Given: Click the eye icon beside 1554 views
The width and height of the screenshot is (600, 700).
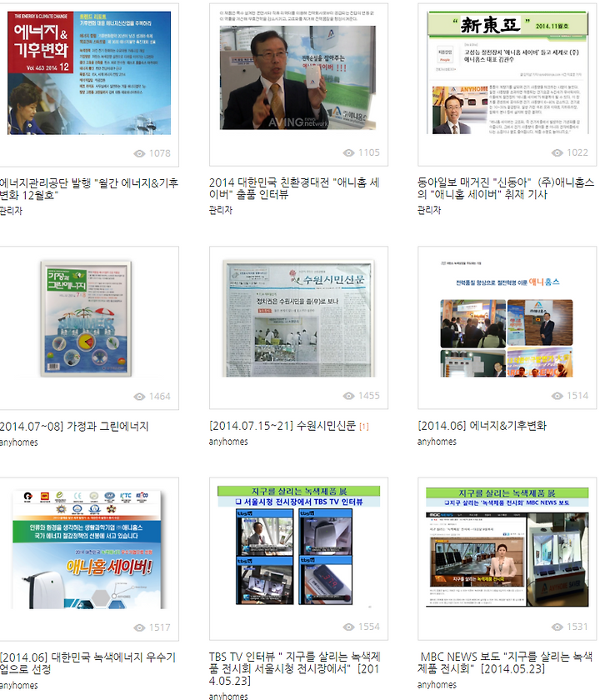Looking at the screenshot, I should (x=348, y=627).
